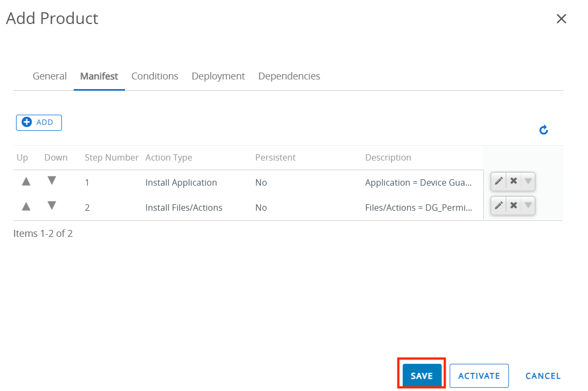Move step 2 up with arrow
Viewport: 588px width, 391px height.
pyautogui.click(x=26, y=206)
